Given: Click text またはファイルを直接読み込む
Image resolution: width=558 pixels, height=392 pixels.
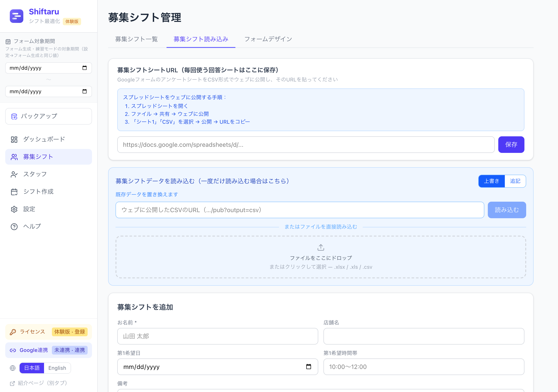Looking at the screenshot, I should [321, 227].
